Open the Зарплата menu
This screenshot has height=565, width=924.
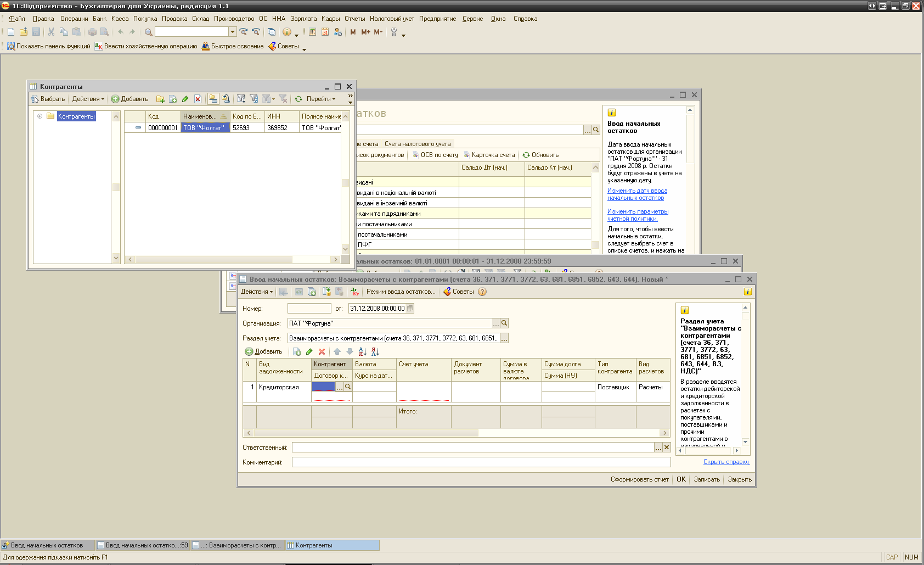click(x=303, y=19)
